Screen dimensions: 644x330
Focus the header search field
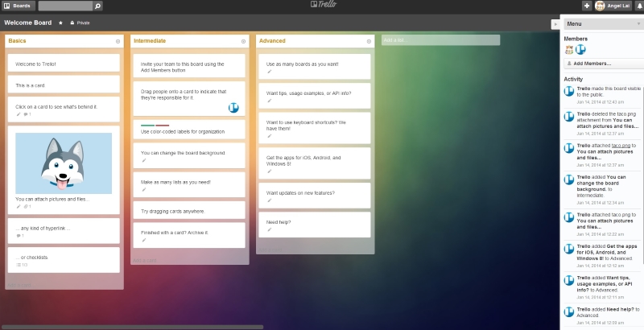pyautogui.click(x=66, y=6)
